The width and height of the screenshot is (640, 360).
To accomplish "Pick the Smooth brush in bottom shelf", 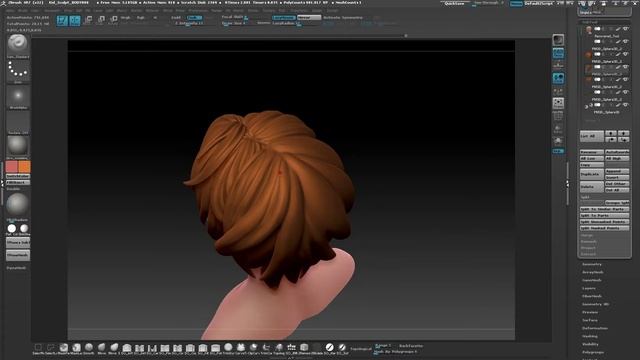I will pyautogui.click(x=89, y=348).
